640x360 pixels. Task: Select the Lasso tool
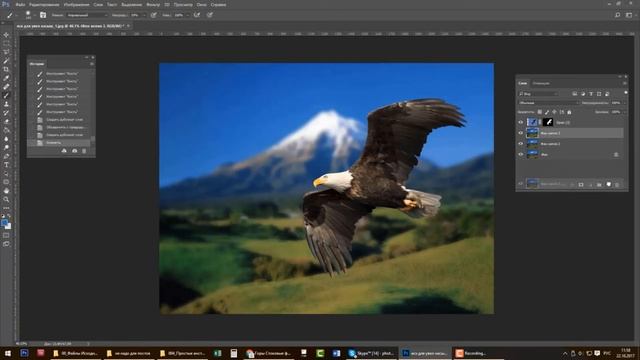pyautogui.click(x=6, y=52)
